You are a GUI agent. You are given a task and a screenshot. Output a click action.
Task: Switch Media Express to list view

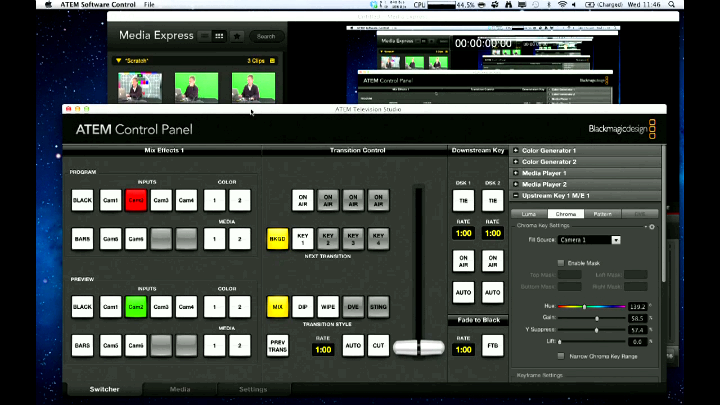[x=205, y=36]
